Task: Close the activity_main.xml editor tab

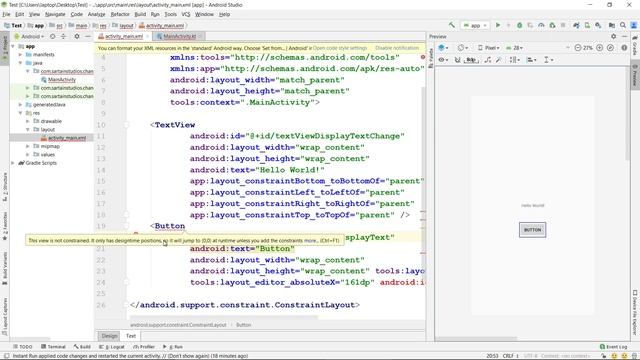Action: coord(147,36)
